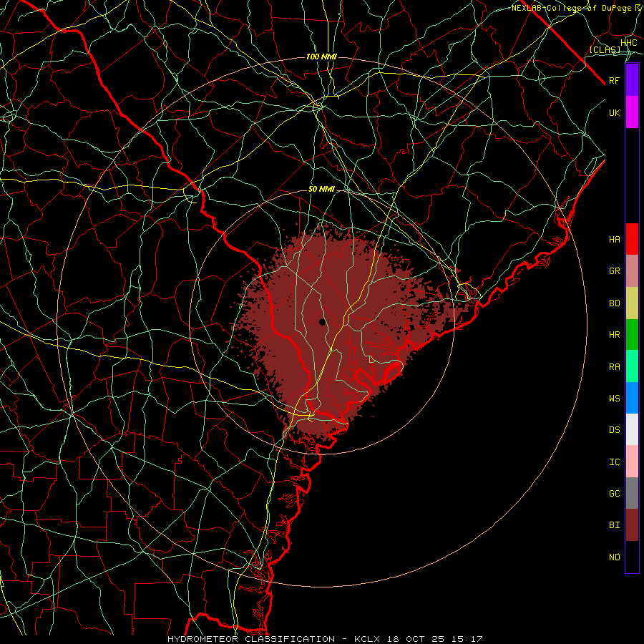
Task: Click the BD yellow legend swatch
Action: pyautogui.click(x=632, y=303)
